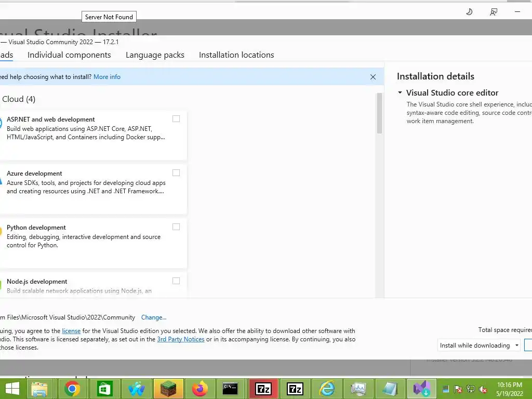This screenshot has height=399, width=532.
Task: Click the first system tray icon
Action: (x=446, y=389)
